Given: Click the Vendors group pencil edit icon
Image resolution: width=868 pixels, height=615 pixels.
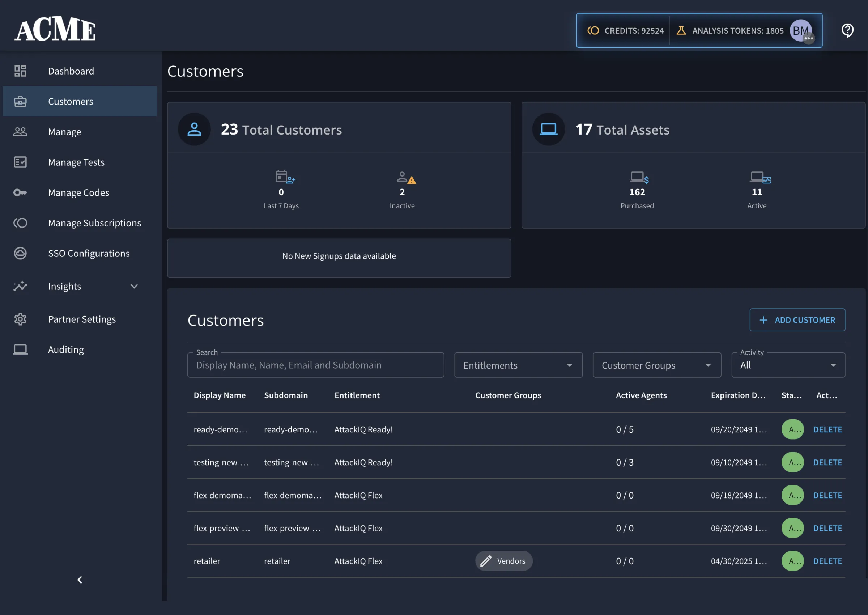Looking at the screenshot, I should 486,561.
